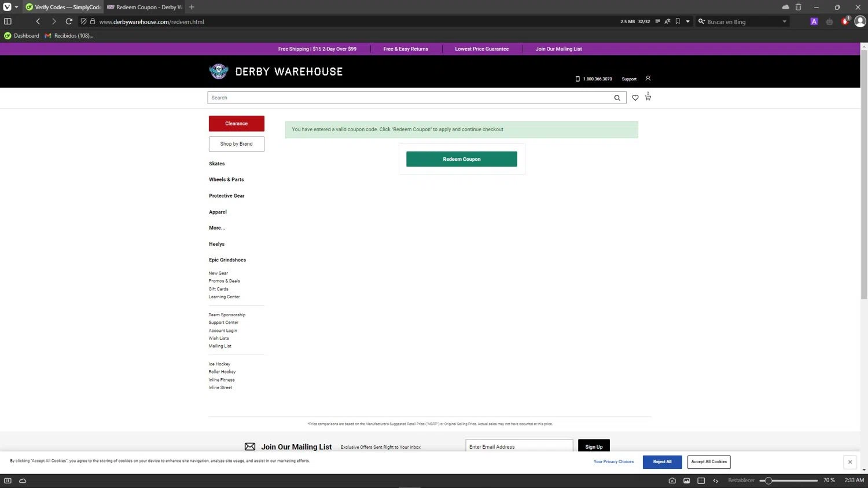Open Roller Hockey link
This screenshot has width=868, height=488.
(222, 372)
